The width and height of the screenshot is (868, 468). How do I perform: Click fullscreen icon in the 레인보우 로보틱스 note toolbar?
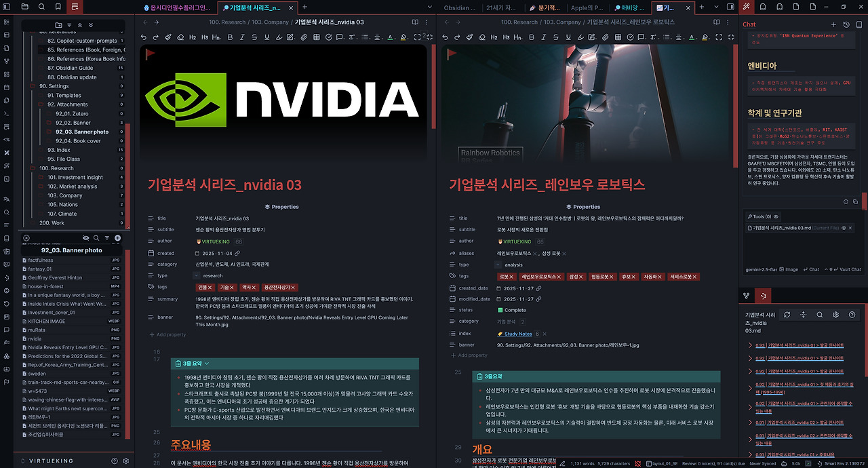pyautogui.click(x=720, y=37)
